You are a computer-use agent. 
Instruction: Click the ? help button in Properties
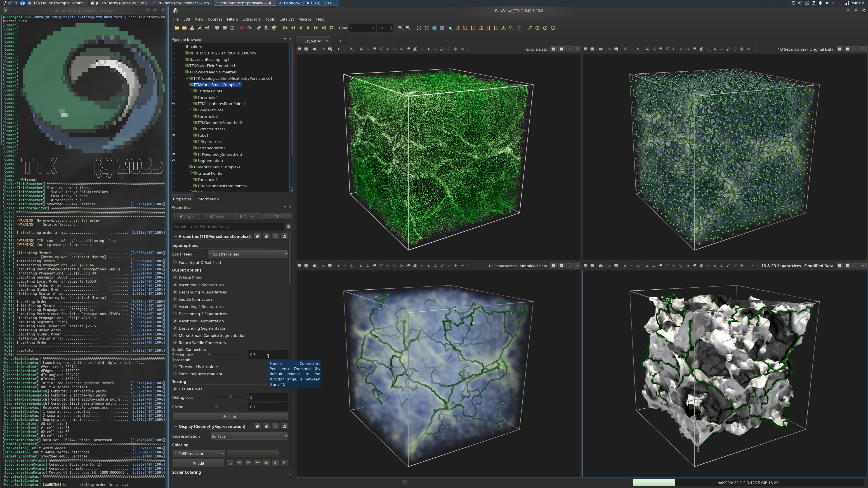point(277,217)
